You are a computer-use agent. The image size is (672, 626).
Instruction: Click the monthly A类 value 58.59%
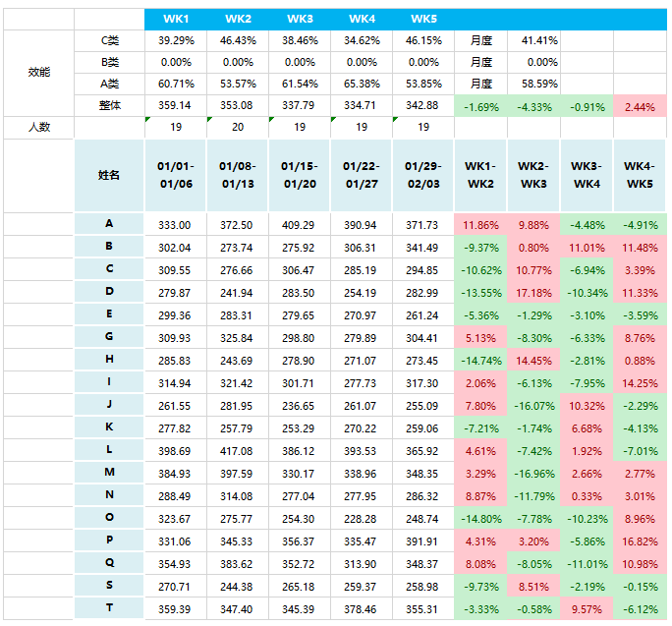(539, 84)
